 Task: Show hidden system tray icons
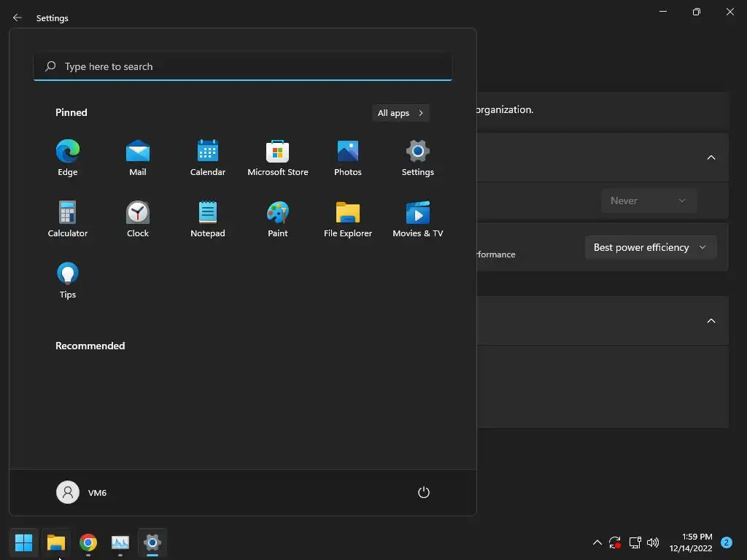(597, 542)
